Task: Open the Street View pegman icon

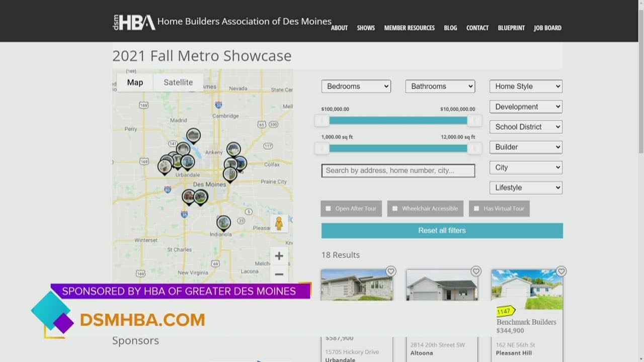Action: click(279, 224)
